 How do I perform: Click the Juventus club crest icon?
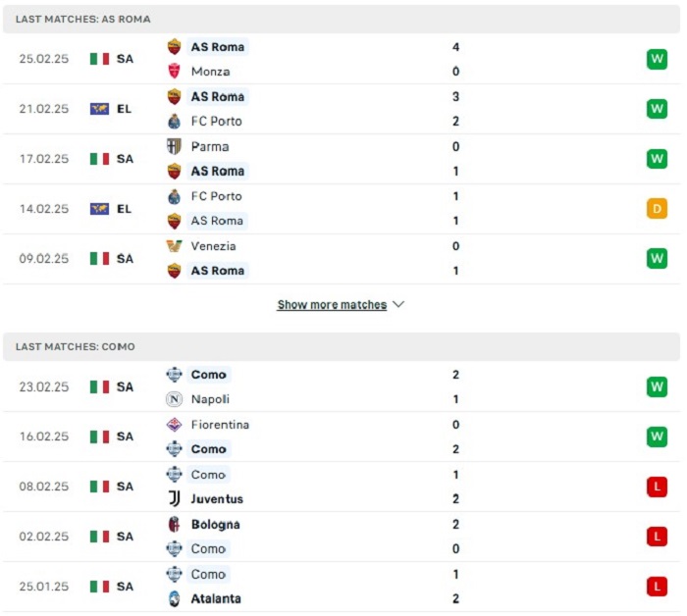(x=175, y=499)
